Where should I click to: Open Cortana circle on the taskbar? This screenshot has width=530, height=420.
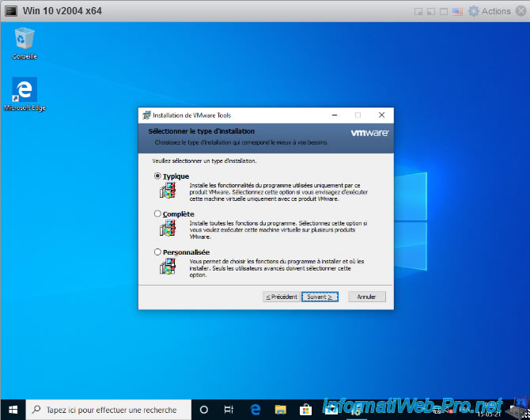point(204,410)
